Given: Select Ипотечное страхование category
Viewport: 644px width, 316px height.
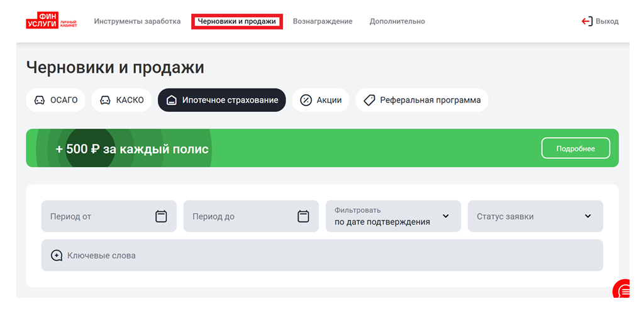Looking at the screenshot, I should pyautogui.click(x=221, y=100).
